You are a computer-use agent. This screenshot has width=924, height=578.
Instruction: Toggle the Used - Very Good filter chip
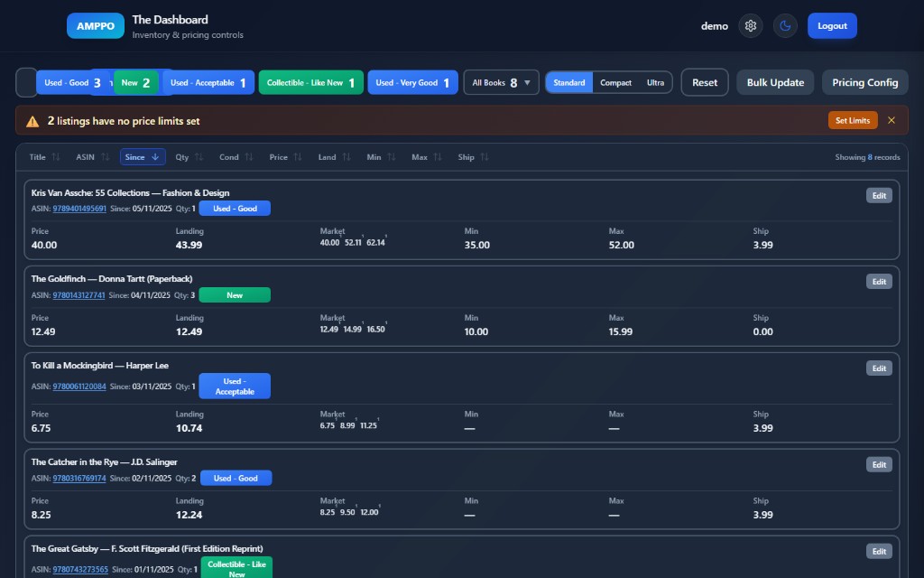(x=412, y=82)
